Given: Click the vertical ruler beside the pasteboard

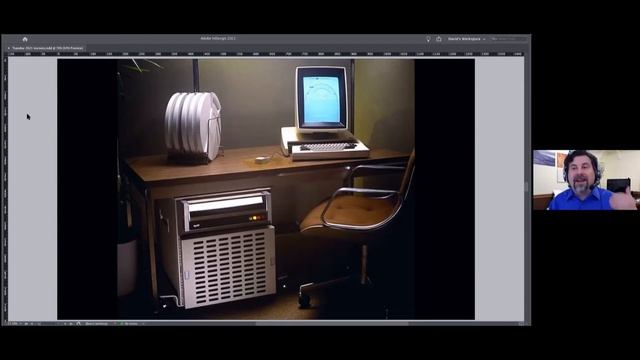Looking at the screenshot, I should coord(5,189).
